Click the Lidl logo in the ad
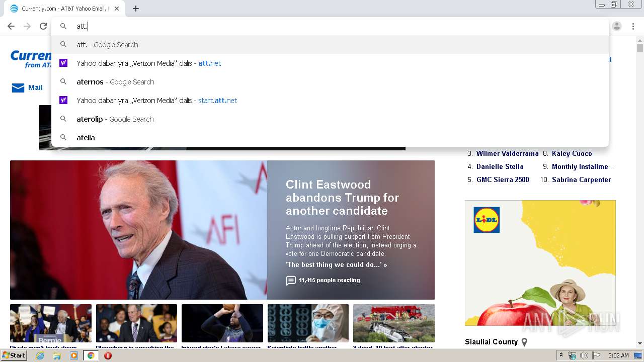Image resolution: width=644 pixels, height=362 pixels. click(x=487, y=220)
